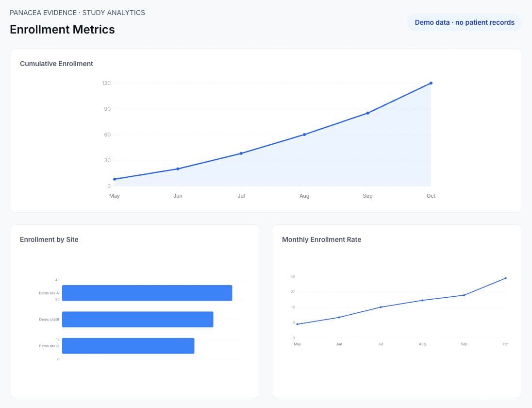Viewport: 532px width, 408px height.
Task: Click the Demo site A axis label
Action: click(49, 293)
